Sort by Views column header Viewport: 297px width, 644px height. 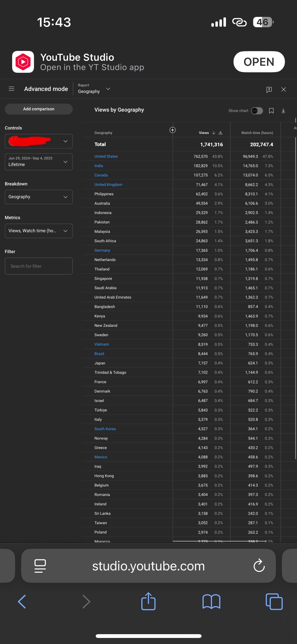coord(204,133)
